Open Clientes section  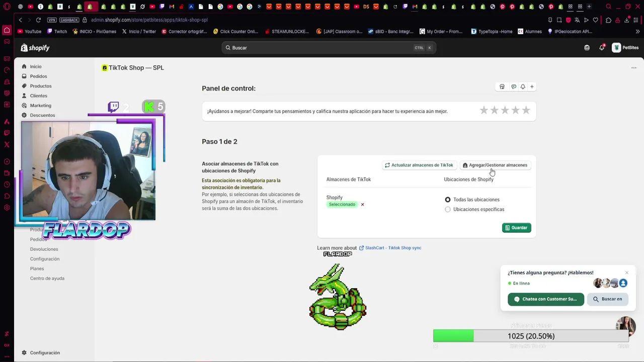38,96
